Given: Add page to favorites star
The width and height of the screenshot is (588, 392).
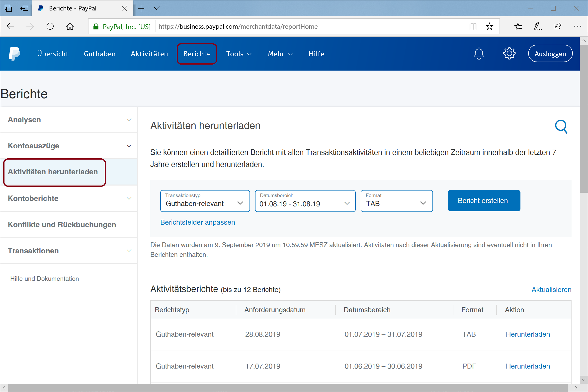Looking at the screenshot, I should tap(489, 26).
